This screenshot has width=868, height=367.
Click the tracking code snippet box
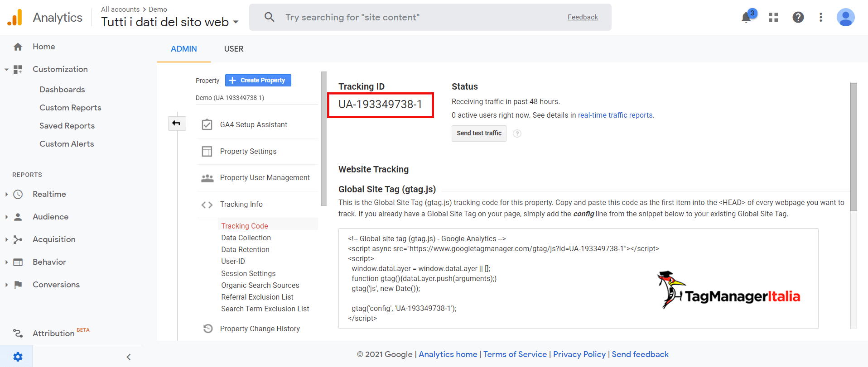point(579,278)
